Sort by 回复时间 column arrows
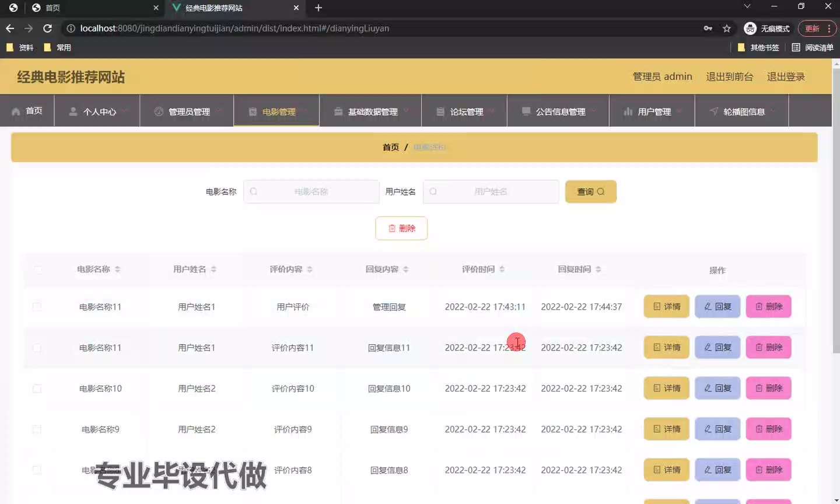The width and height of the screenshot is (840, 504). coord(598,269)
